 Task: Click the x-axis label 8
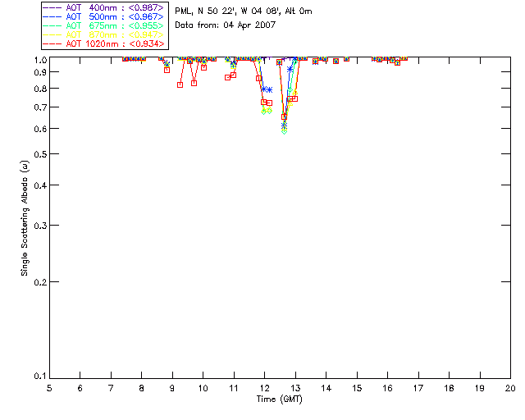pos(141,388)
